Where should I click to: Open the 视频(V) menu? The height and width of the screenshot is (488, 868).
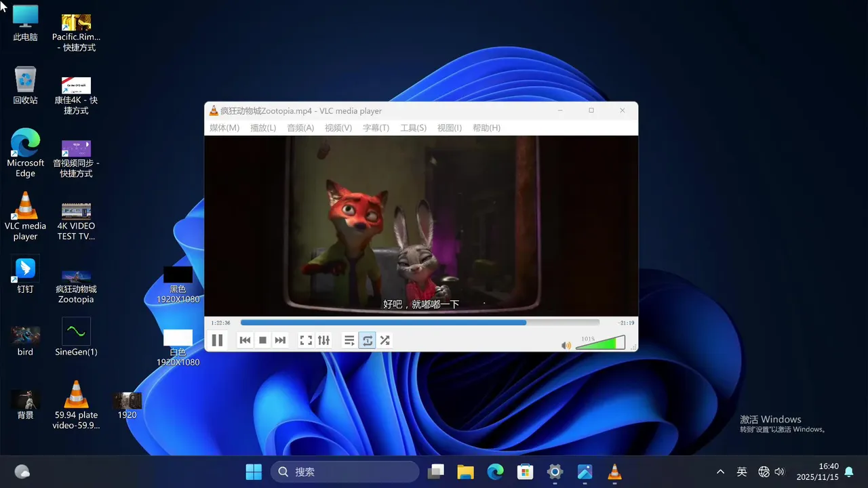(338, 128)
